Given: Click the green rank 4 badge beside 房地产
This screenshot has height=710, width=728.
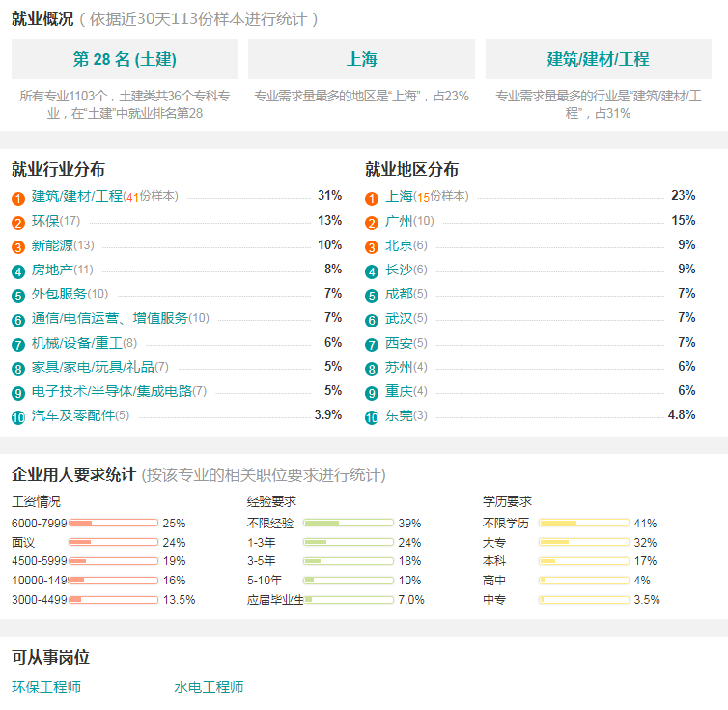Looking at the screenshot, I should pyautogui.click(x=18, y=271).
